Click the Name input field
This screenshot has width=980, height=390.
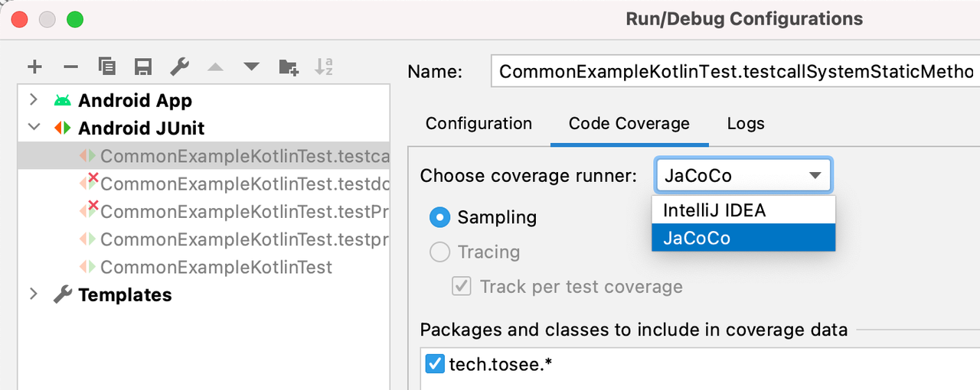735,73
